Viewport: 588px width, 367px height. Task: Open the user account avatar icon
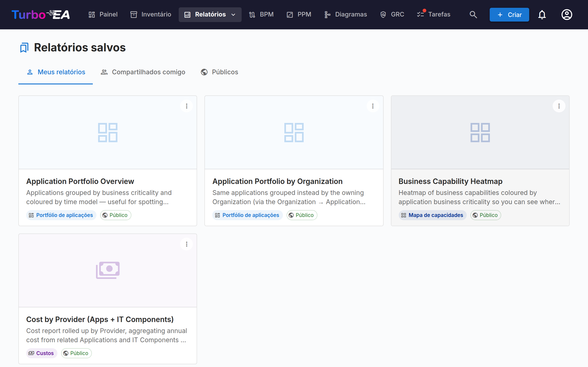[567, 14]
